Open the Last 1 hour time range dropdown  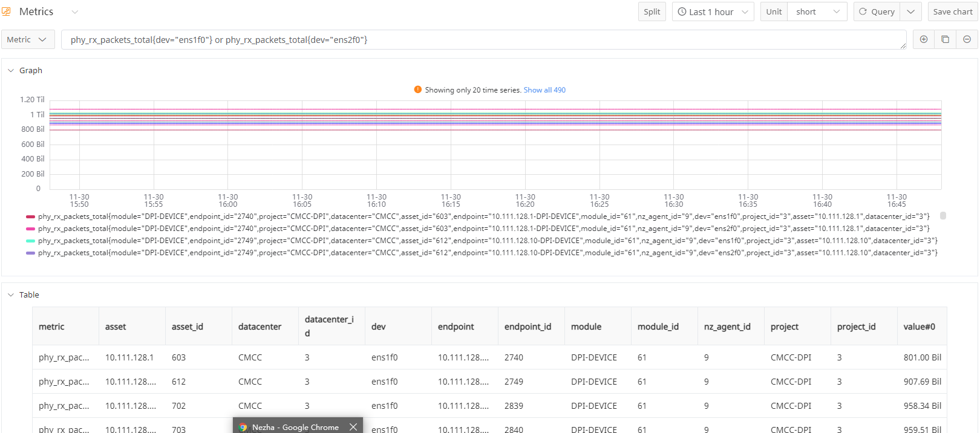[x=713, y=11]
